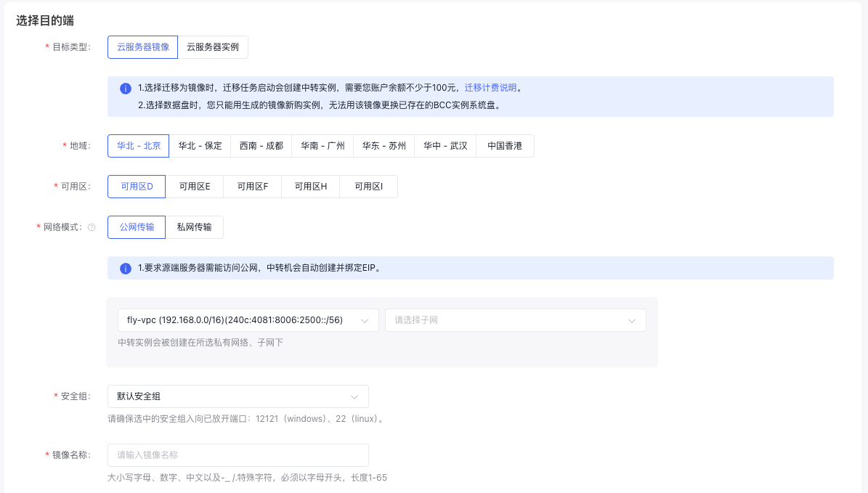
Task: Open the fly-vpc network dropdown
Action: click(248, 320)
